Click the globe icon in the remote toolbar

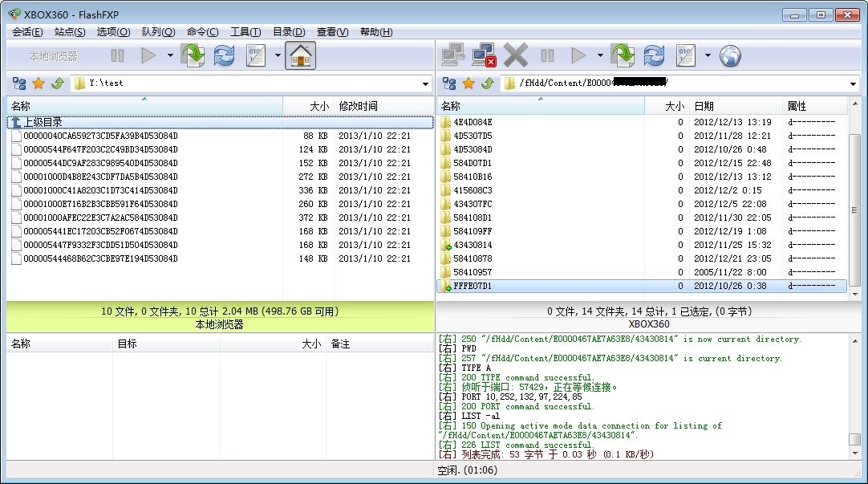pyautogui.click(x=730, y=55)
